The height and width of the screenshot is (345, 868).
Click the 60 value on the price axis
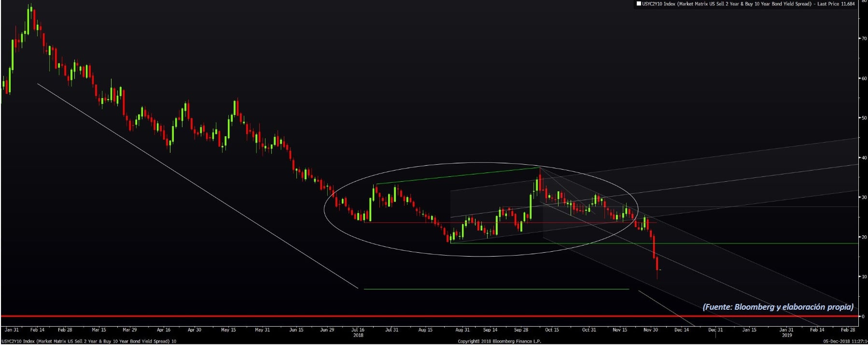[864, 78]
